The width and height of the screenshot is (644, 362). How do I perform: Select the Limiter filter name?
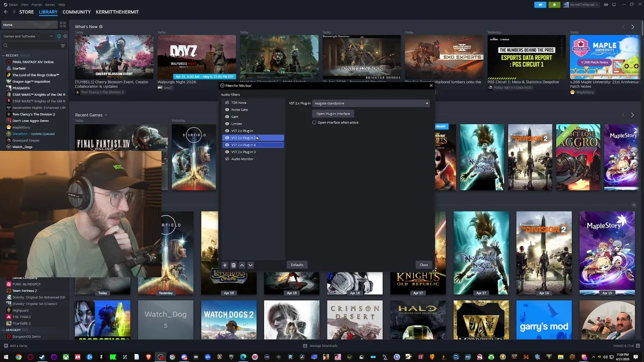(x=236, y=124)
